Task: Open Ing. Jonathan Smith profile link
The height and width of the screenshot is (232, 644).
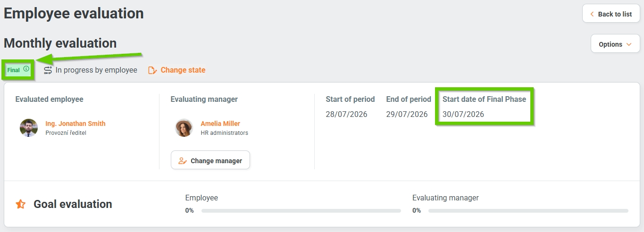Action: (75, 124)
